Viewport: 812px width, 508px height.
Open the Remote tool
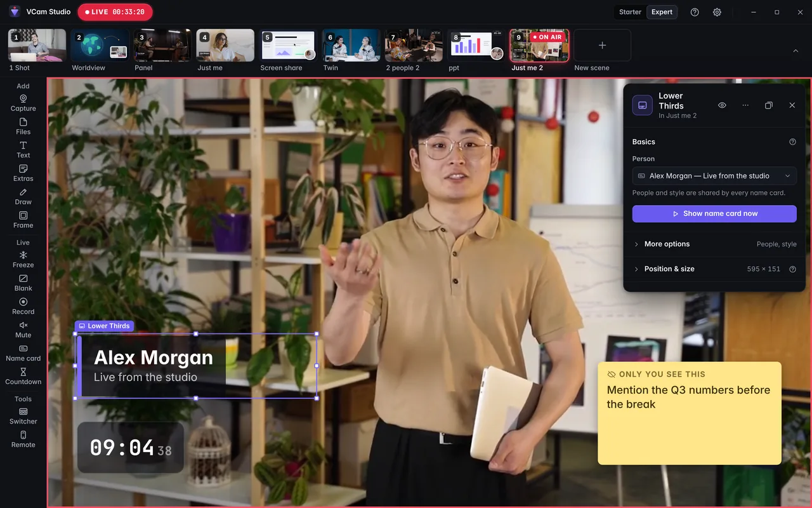click(23, 440)
